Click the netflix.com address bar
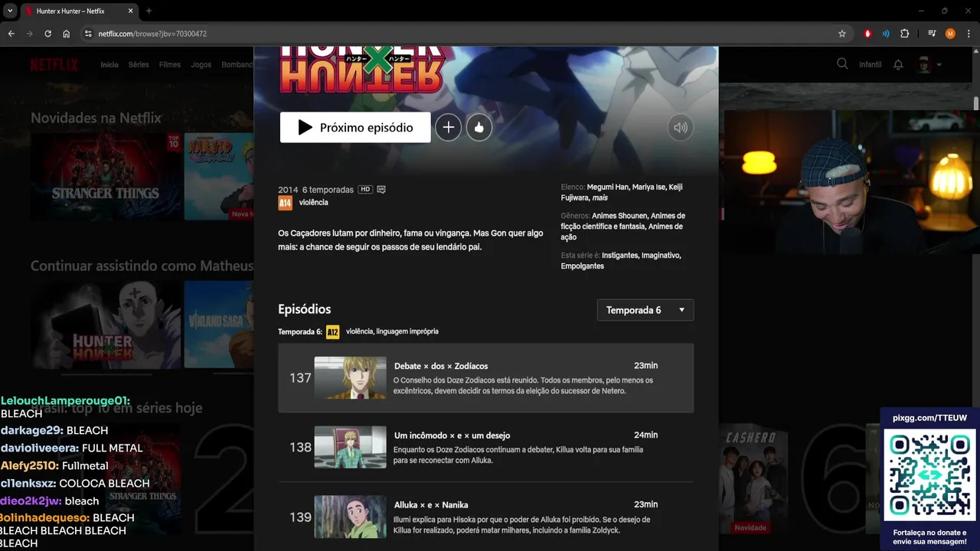Screen dimensions: 980x551 [x=459, y=34]
